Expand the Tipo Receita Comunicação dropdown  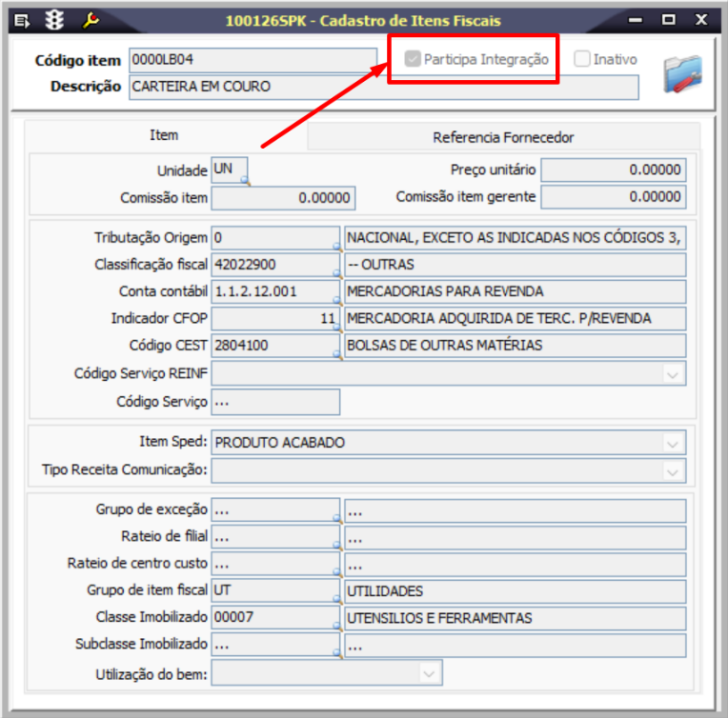673,471
